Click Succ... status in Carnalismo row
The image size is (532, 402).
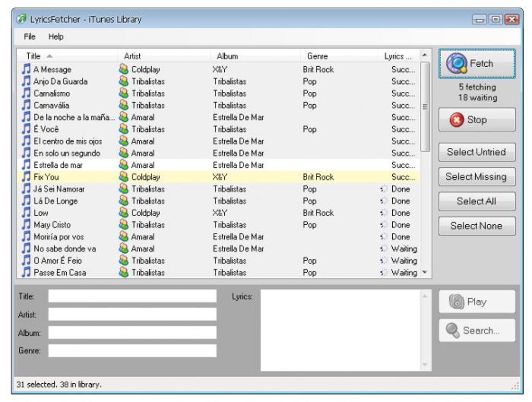coord(403,93)
